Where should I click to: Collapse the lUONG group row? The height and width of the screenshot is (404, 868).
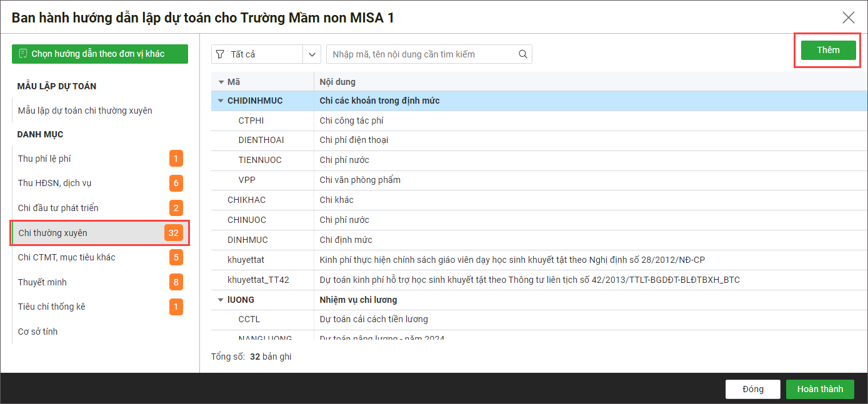click(221, 300)
